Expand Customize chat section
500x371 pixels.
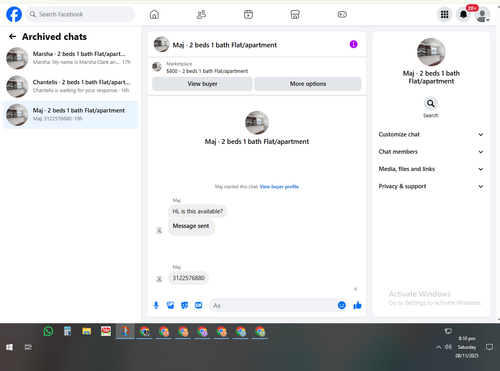[431, 134]
